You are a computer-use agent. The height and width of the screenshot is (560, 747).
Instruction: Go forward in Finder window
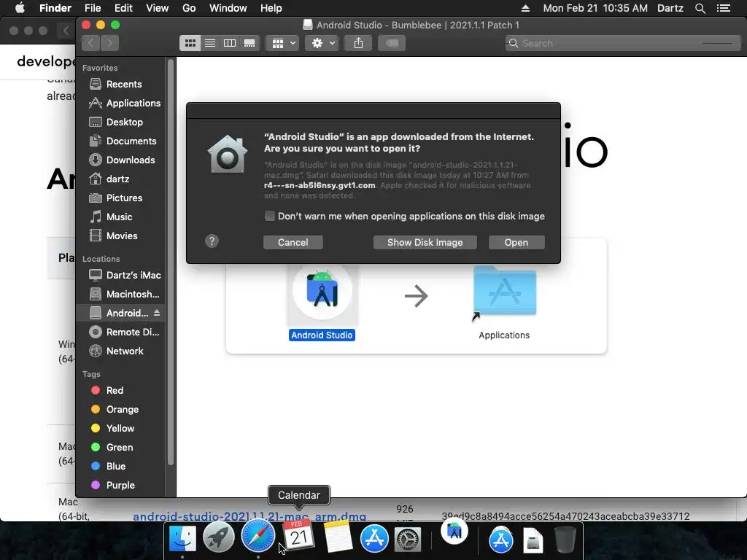coord(109,43)
